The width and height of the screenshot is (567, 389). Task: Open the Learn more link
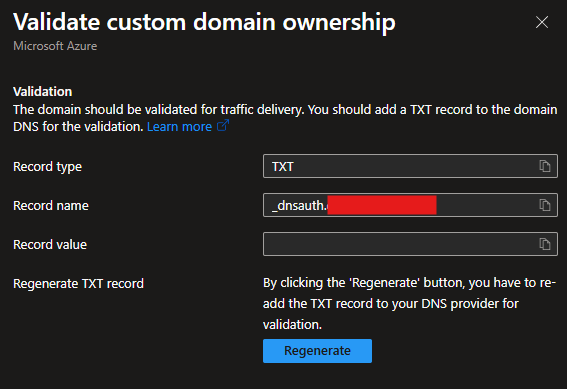(179, 127)
